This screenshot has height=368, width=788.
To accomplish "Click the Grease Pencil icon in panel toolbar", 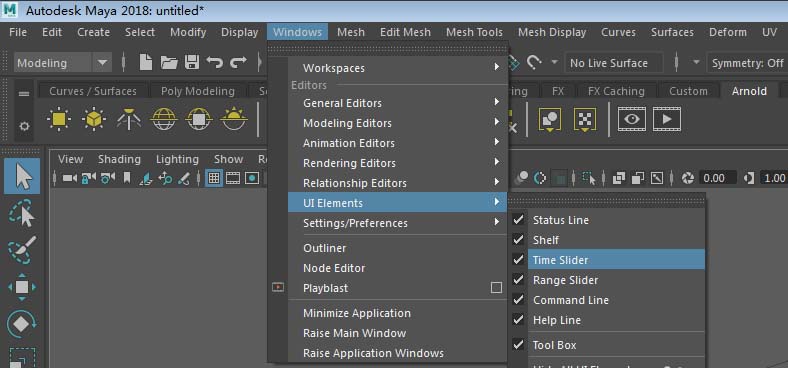I will click(x=184, y=178).
